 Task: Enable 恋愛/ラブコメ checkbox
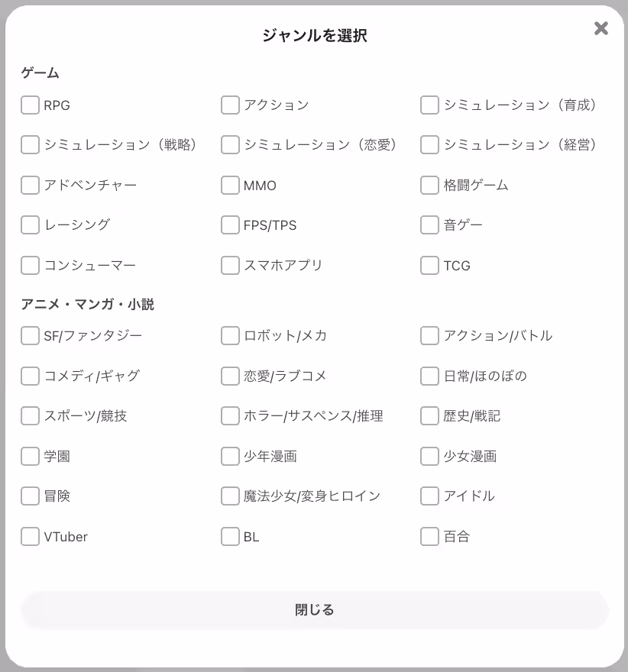click(229, 376)
